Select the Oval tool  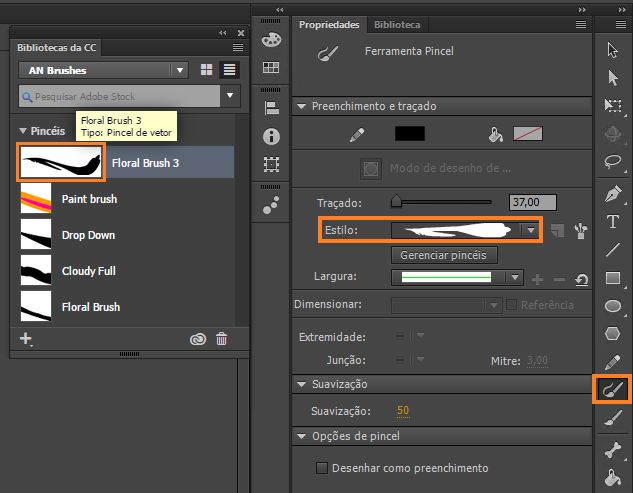613,306
